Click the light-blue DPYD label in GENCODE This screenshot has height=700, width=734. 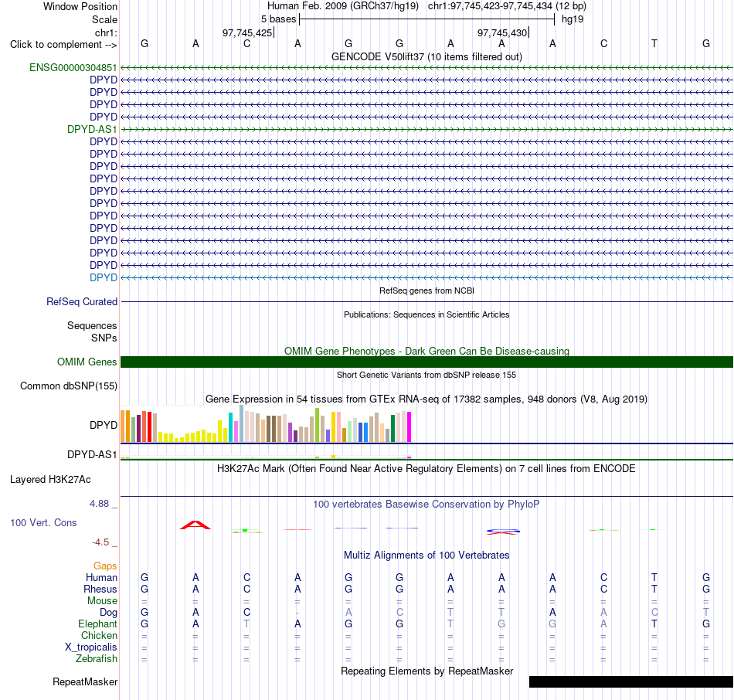tap(103, 277)
